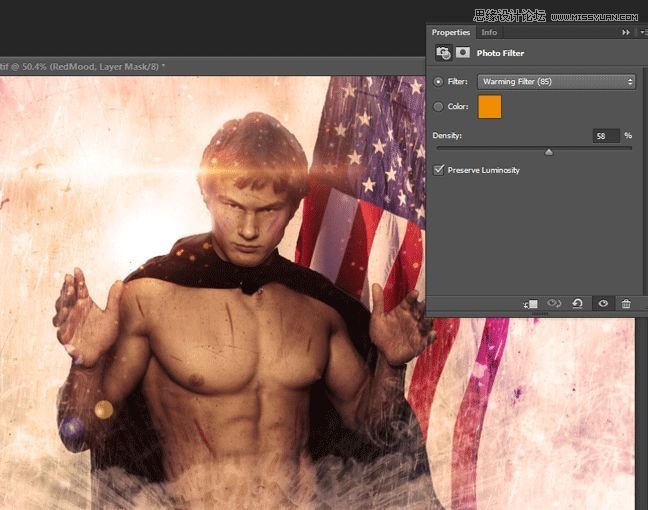Open the Properties panel flyout menu
The image size is (648, 510).
643,32
